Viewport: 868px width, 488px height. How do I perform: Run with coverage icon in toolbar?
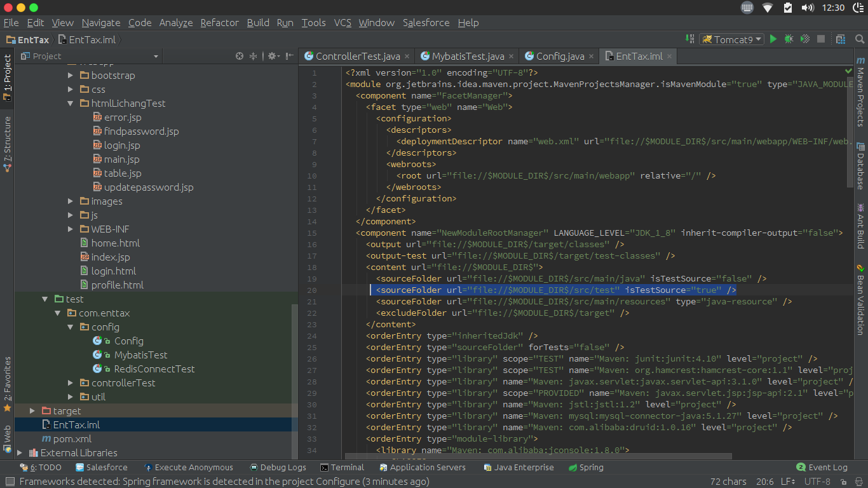(805, 39)
